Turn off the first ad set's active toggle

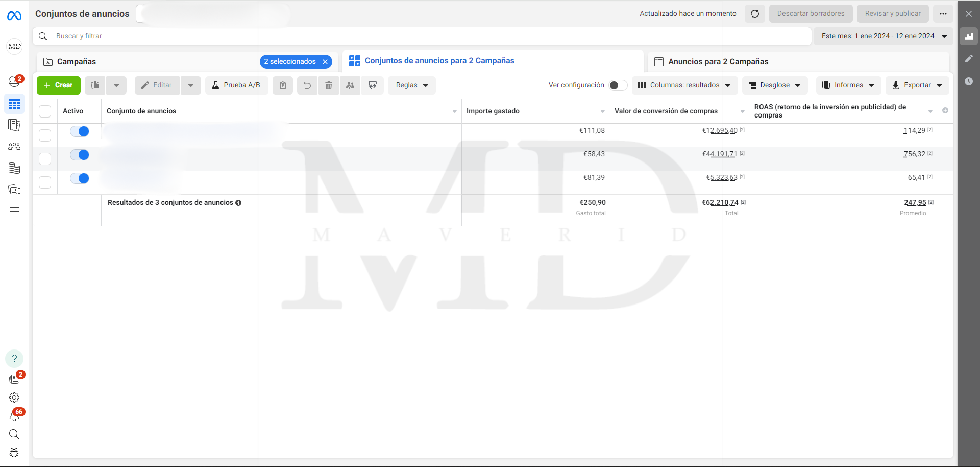click(x=80, y=132)
